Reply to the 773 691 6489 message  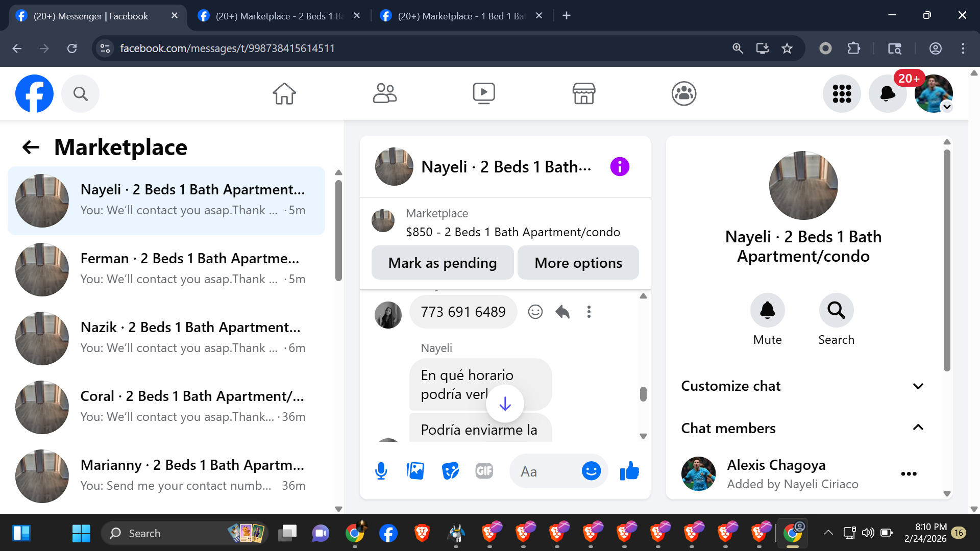tap(562, 312)
